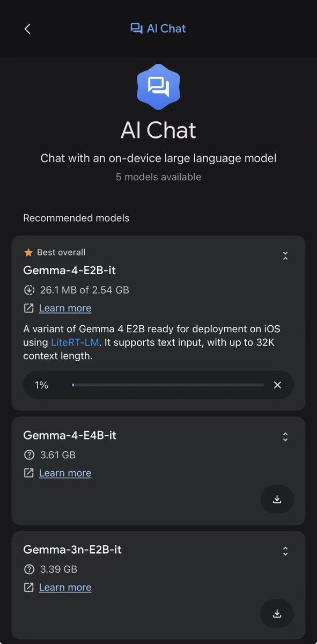Cancel the Gemma-4-E2B-it download
The height and width of the screenshot is (644, 317).
(277, 385)
